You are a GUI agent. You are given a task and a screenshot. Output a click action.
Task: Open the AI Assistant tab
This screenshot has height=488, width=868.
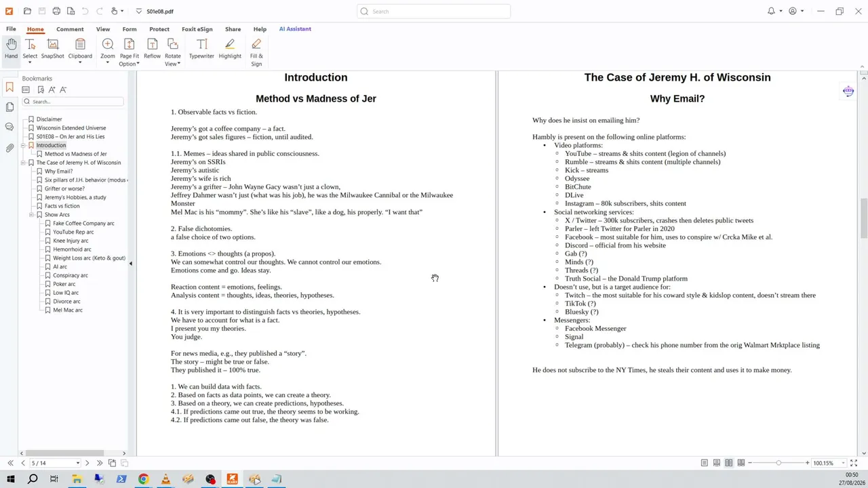[x=295, y=29]
